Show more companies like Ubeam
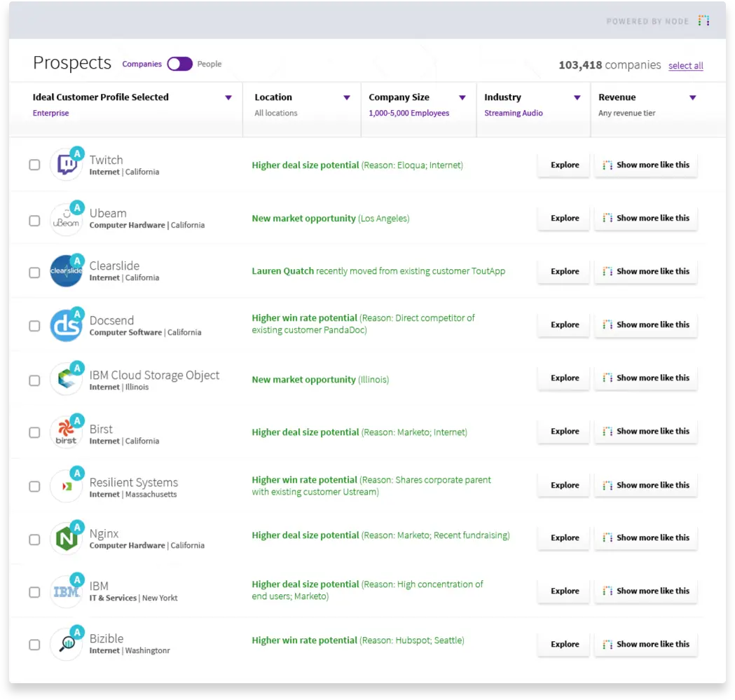This screenshot has width=735, height=700. coord(646,218)
